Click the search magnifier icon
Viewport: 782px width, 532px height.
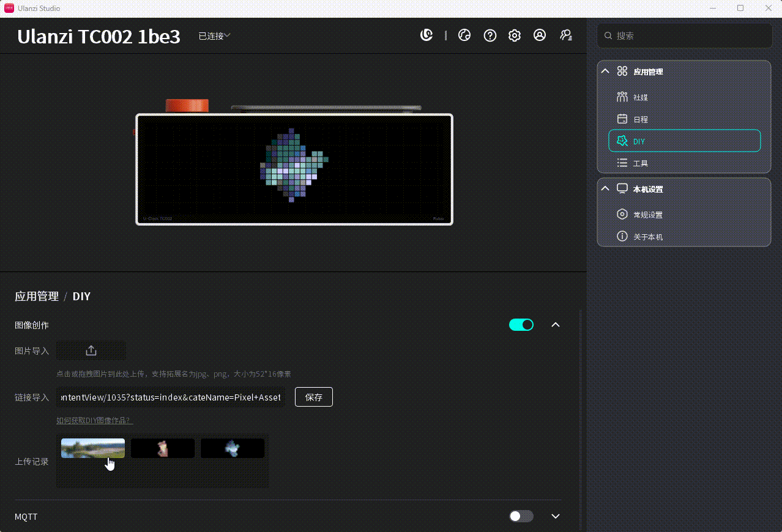pyautogui.click(x=608, y=36)
